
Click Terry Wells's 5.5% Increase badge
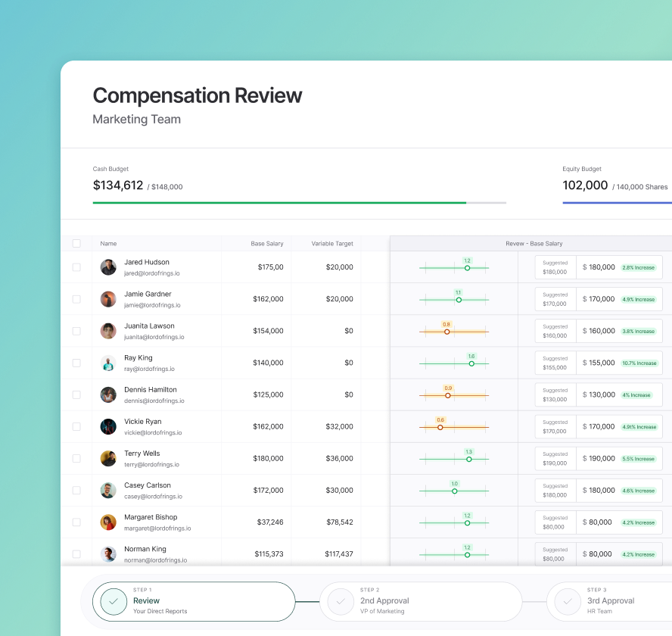[638, 459]
